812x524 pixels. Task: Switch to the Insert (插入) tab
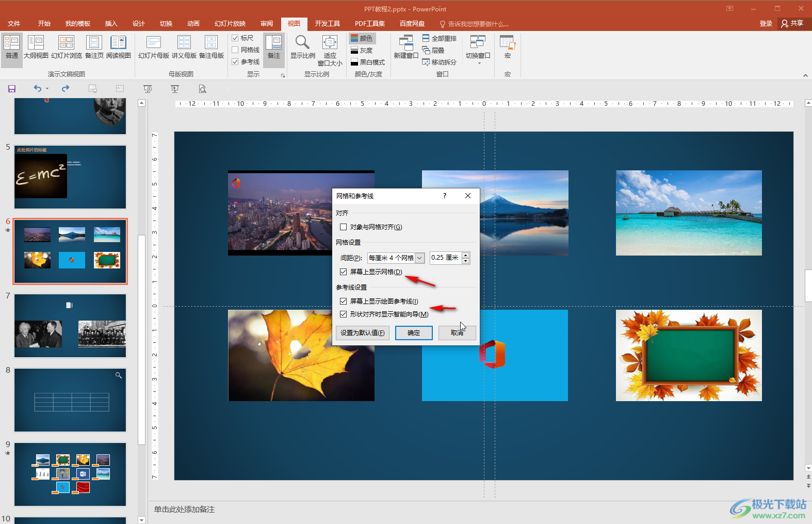pyautogui.click(x=111, y=24)
